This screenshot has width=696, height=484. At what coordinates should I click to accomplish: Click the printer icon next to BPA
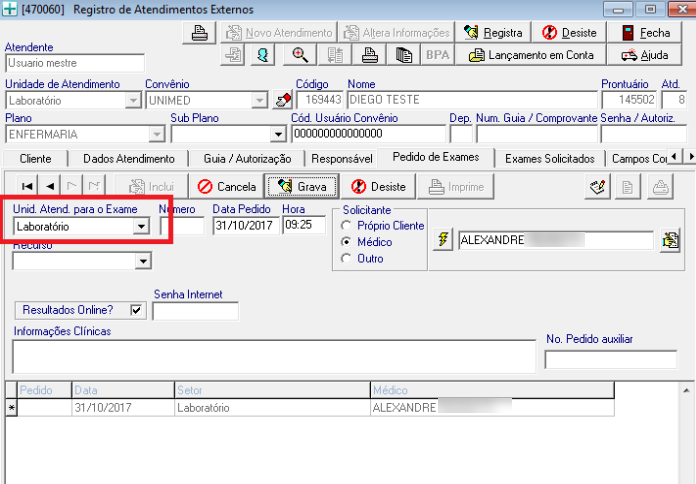369,55
